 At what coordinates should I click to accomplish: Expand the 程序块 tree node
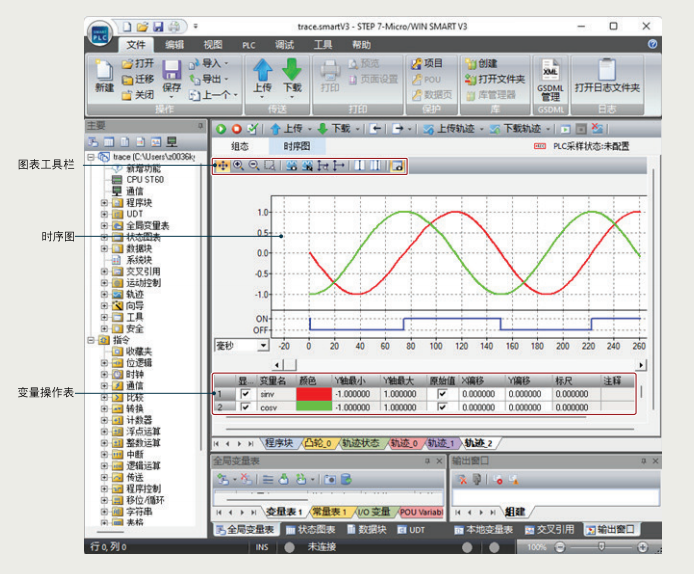point(105,203)
